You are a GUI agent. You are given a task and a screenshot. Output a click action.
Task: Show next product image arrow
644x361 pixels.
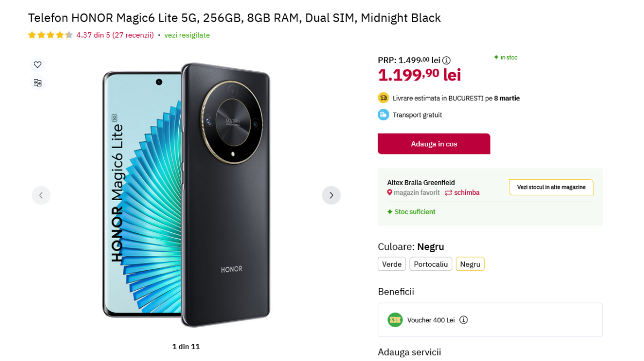pyautogui.click(x=331, y=195)
